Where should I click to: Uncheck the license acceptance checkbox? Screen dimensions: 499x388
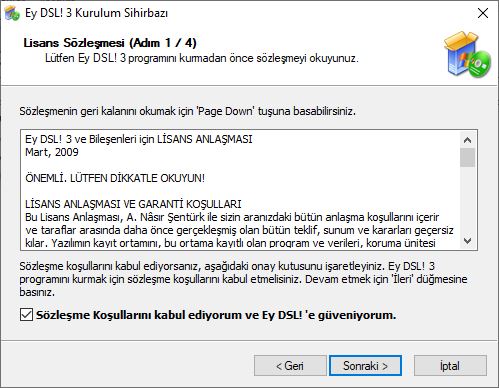coord(26,315)
